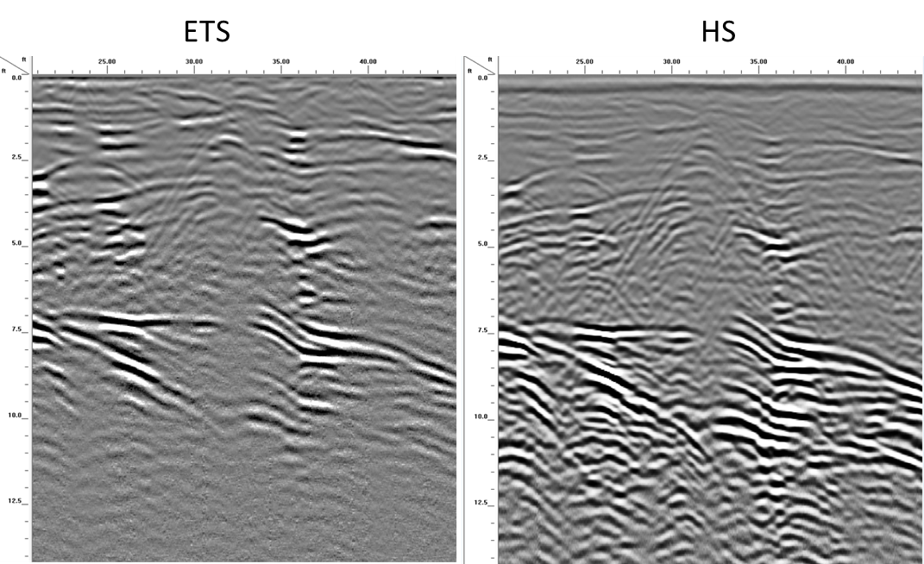This screenshot has width=924, height=564.
Task: Select the 12.5 depth label on right ruler
Action: pos(484,502)
